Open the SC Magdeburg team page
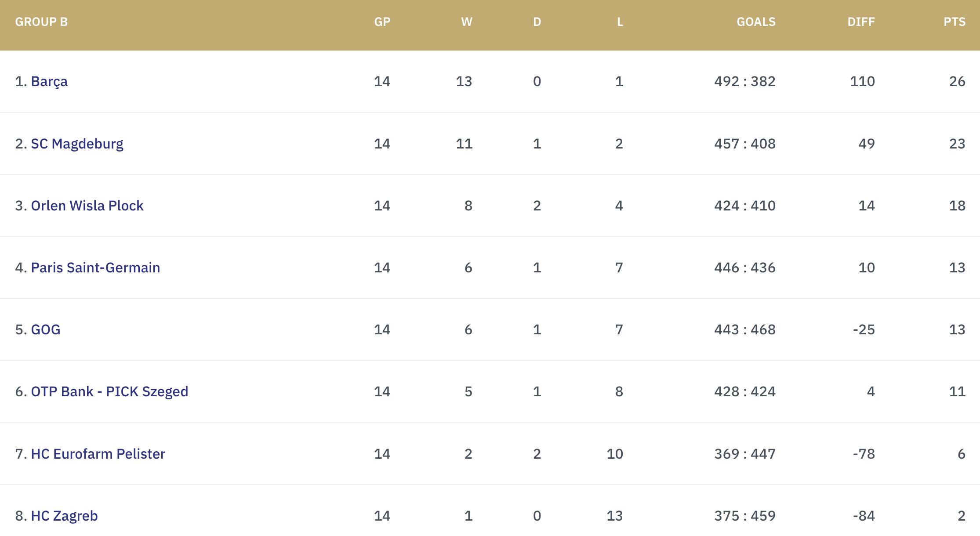The height and width of the screenshot is (536, 980). click(x=77, y=144)
